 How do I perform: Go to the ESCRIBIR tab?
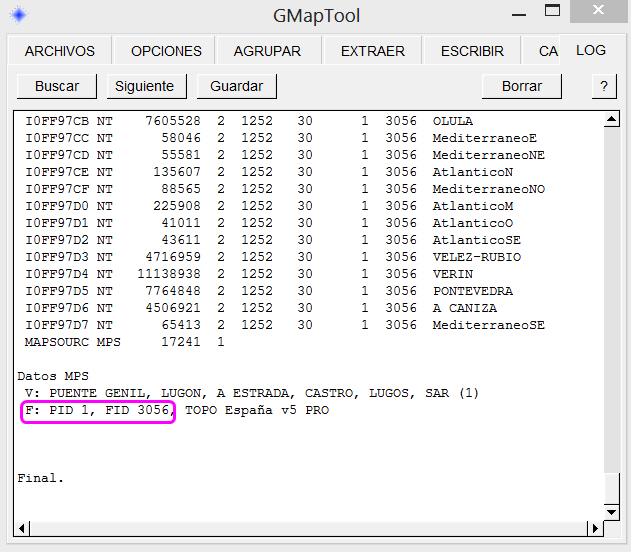pos(472,51)
